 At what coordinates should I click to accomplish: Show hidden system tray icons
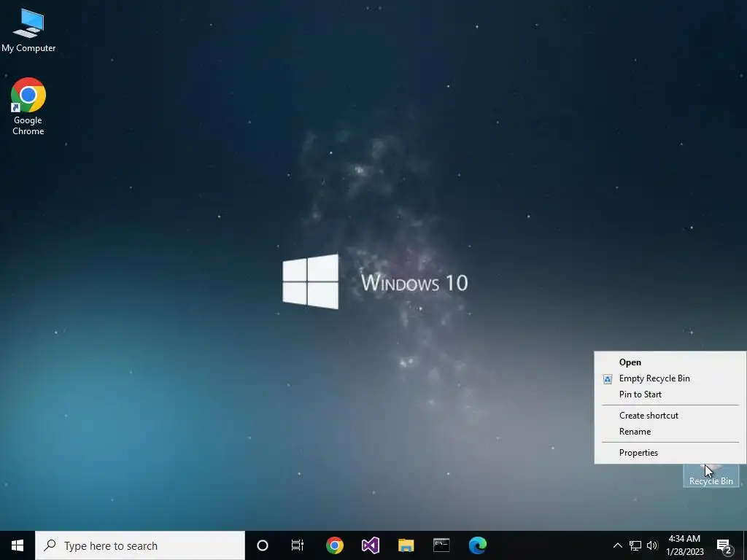(x=617, y=545)
